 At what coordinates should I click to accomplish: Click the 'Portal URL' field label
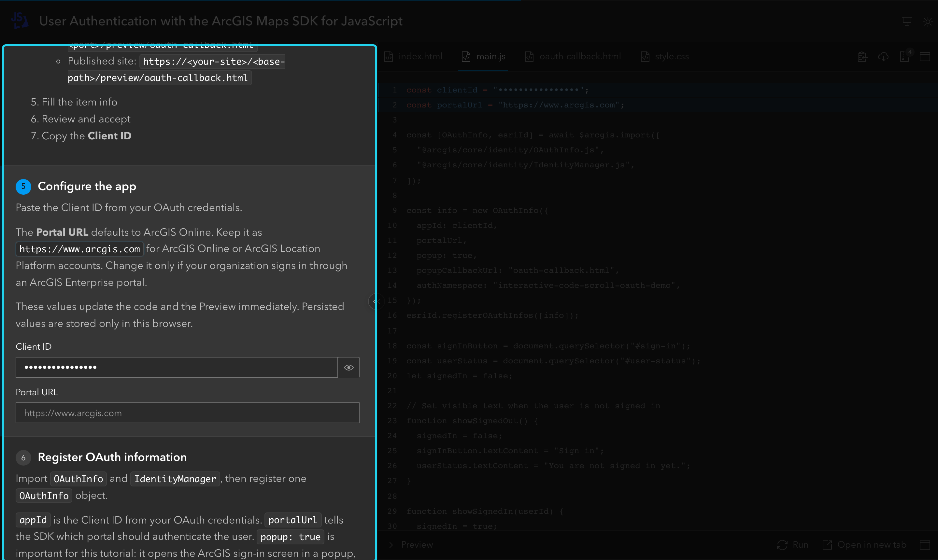[36, 392]
